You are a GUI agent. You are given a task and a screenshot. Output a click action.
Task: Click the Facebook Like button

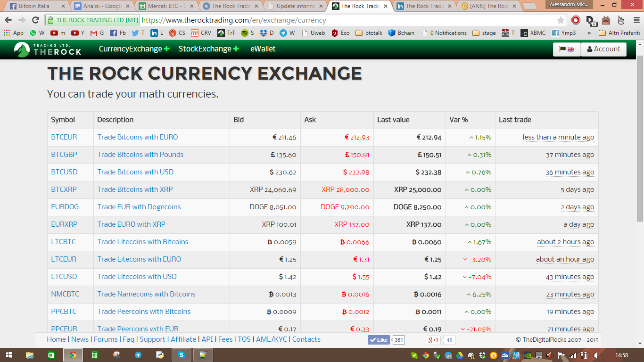point(379,340)
